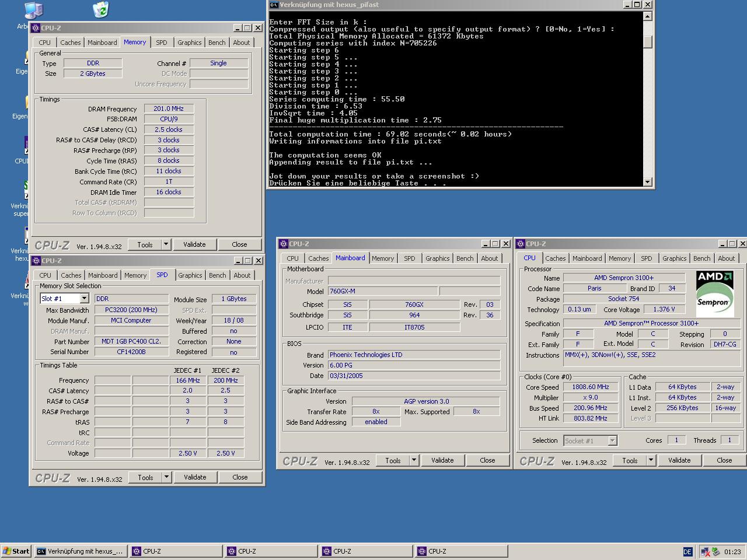Screen dimensions: 747x560
Task: Click the Safely Remove Hardware tray icon
Action: tap(716, 551)
